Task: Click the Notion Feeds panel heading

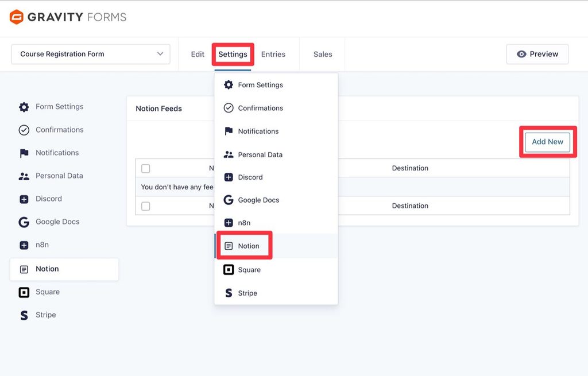Action: click(x=158, y=108)
